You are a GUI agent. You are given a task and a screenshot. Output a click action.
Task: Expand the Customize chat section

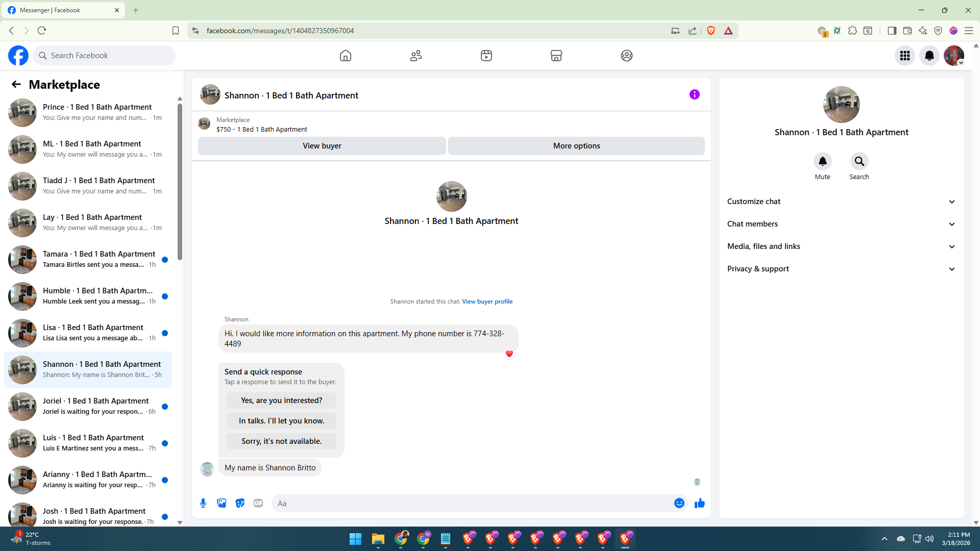point(841,202)
